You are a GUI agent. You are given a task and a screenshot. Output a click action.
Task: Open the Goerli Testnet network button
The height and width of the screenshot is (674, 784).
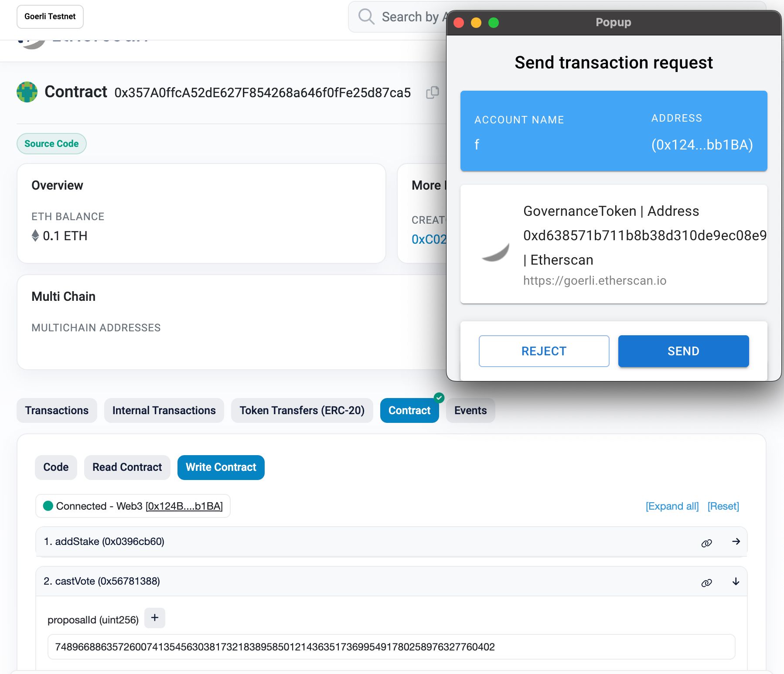tap(50, 17)
